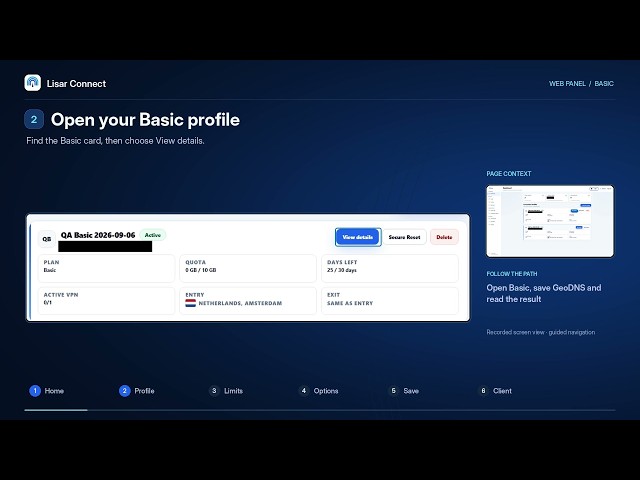Click the Days Left 25 / 30 days cell
Viewport: 640px width, 480px height.
(x=390, y=268)
